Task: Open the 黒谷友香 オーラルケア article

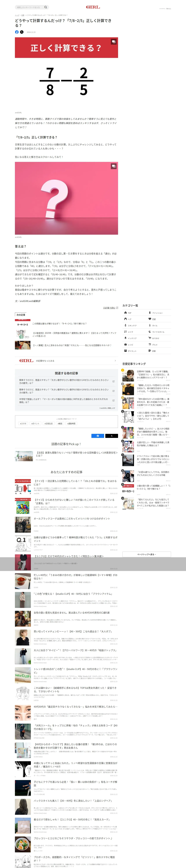Action: (66, 751)
